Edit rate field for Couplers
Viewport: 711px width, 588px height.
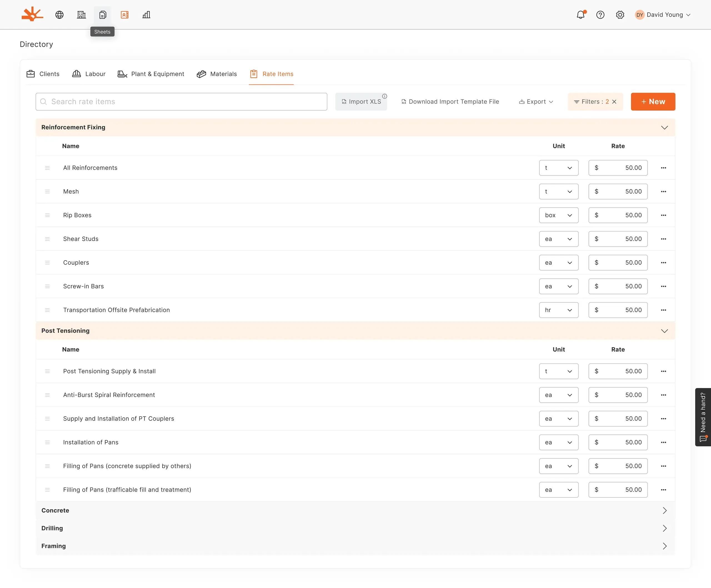[618, 263]
